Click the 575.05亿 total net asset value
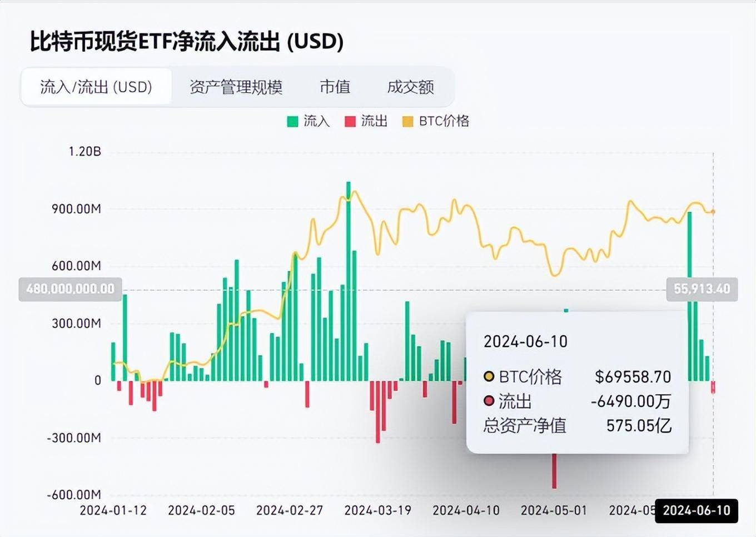 639,426
